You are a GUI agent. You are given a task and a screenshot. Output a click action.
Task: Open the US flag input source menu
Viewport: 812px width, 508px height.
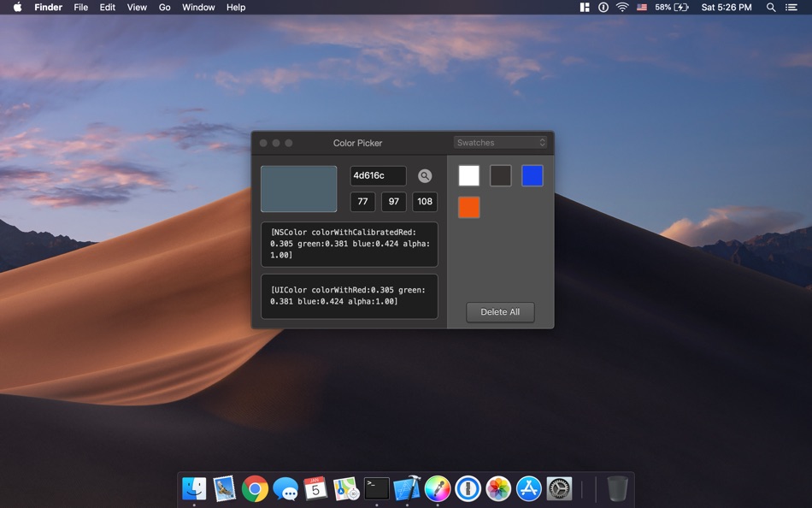pyautogui.click(x=642, y=8)
